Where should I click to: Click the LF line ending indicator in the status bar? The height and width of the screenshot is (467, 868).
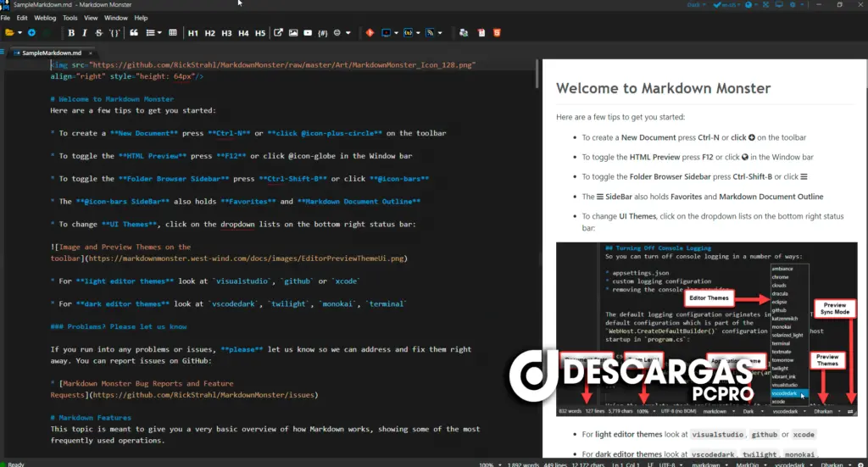point(650,464)
